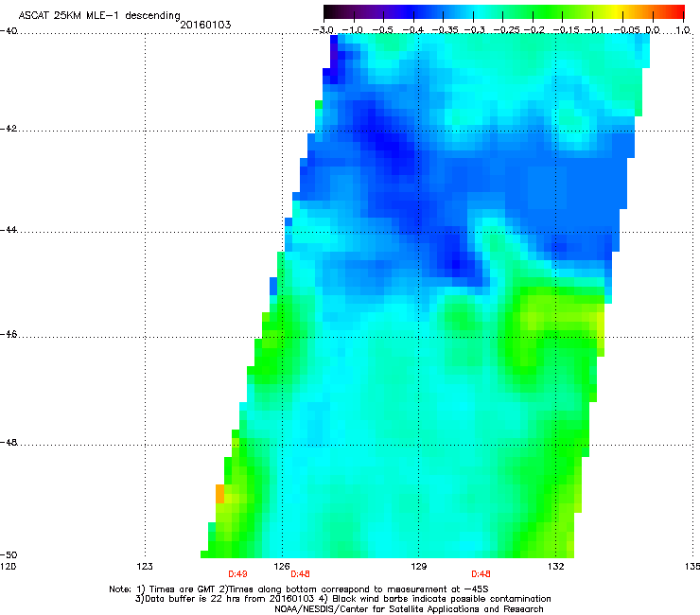Click the red end of the color bar
This screenshot has height=615, width=700.
click(x=676, y=11)
